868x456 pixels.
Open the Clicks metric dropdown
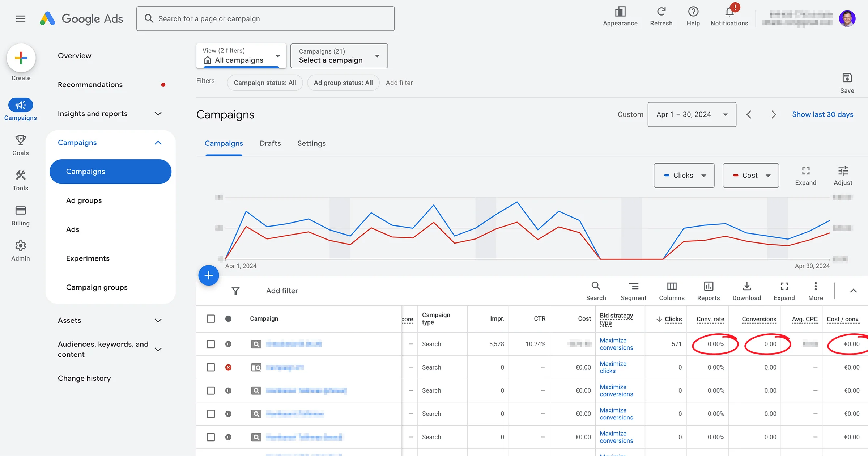684,176
